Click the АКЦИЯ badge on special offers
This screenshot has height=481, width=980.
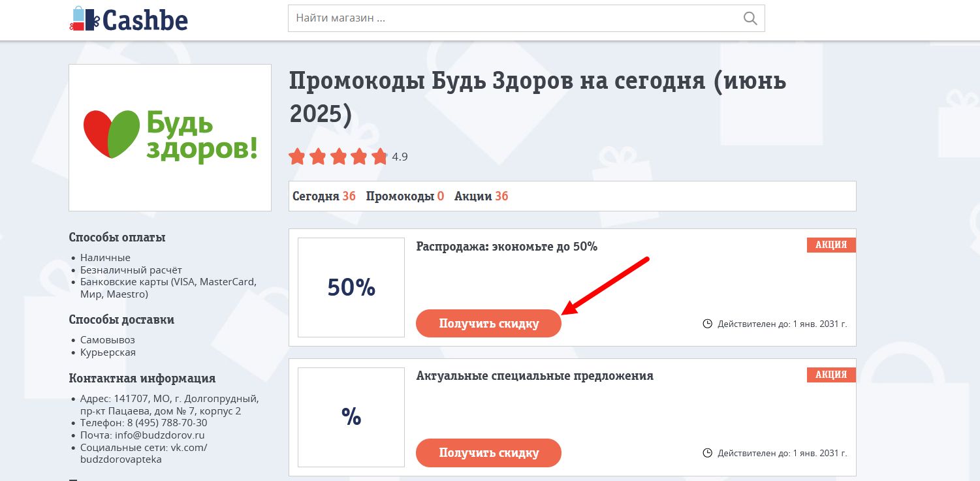(831, 375)
